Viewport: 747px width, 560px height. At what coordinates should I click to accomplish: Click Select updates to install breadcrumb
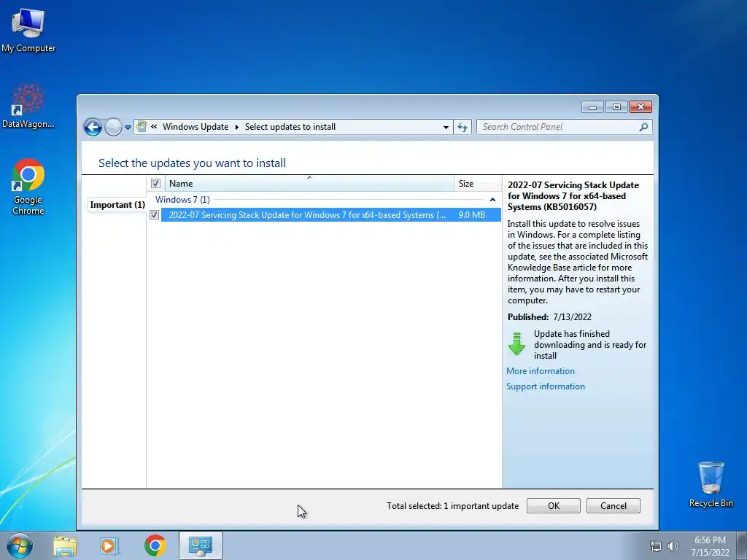point(290,127)
